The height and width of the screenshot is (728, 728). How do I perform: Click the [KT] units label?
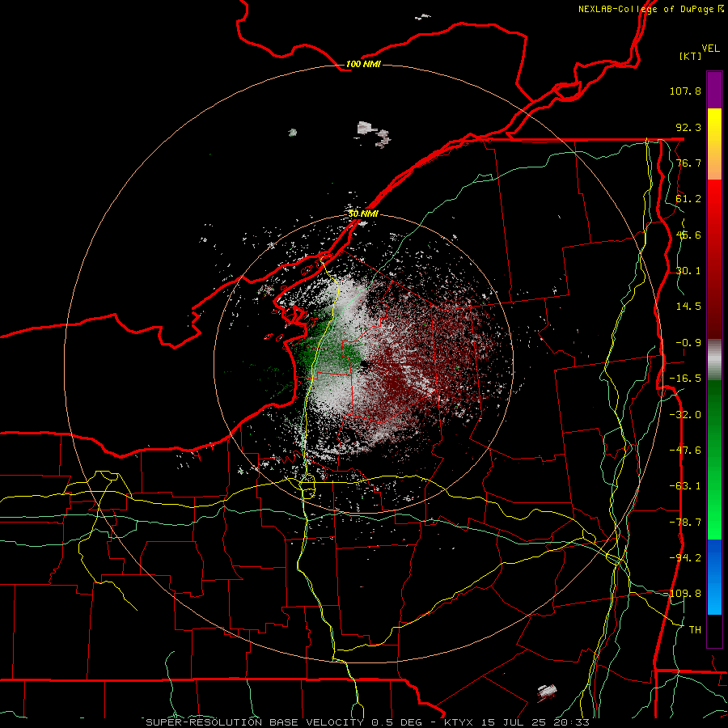(x=691, y=56)
